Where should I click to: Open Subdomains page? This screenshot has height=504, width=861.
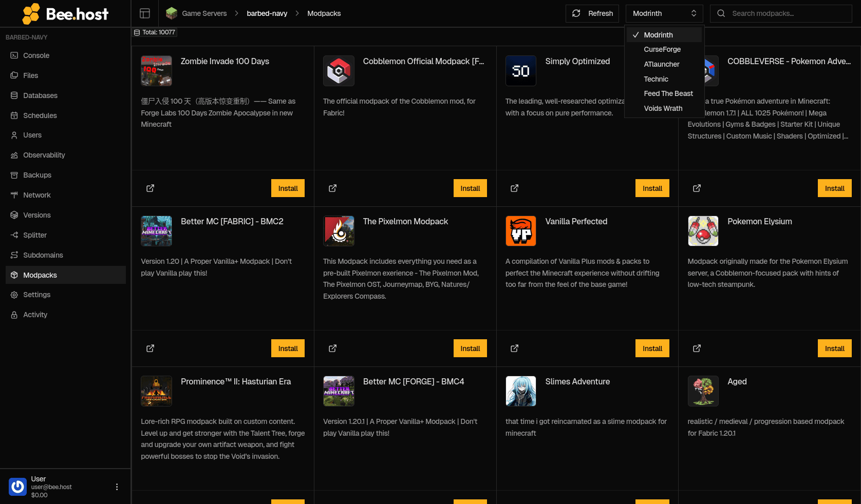point(65,255)
